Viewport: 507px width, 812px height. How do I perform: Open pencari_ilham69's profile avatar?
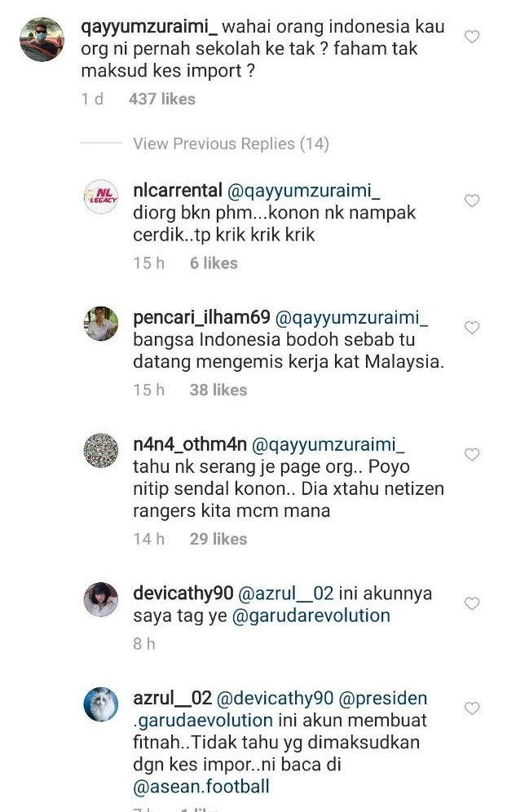click(x=101, y=324)
